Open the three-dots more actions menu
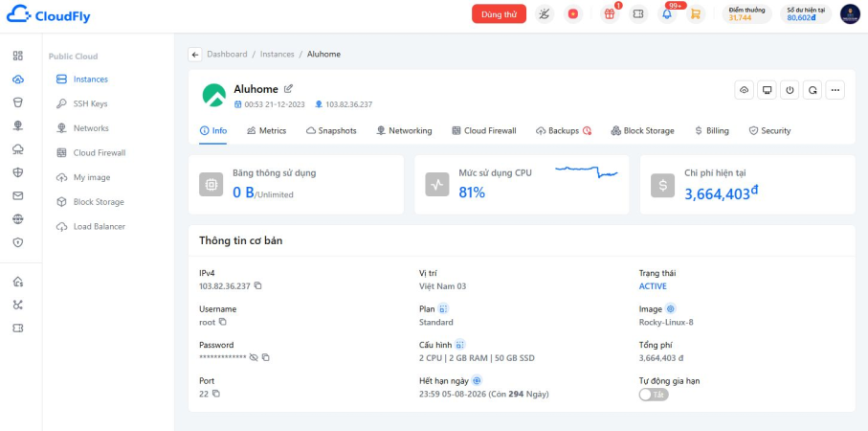The image size is (868, 431). click(x=835, y=90)
